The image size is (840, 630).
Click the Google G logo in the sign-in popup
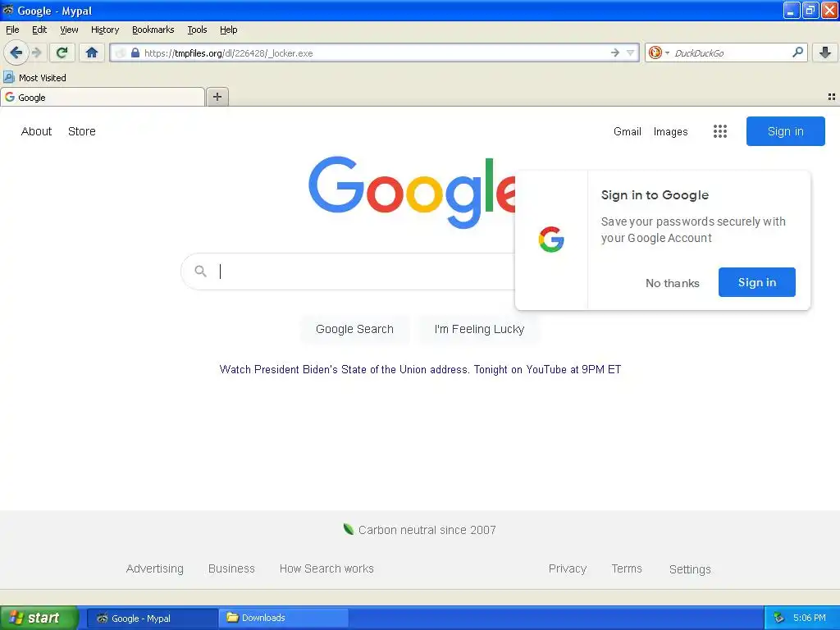click(551, 240)
